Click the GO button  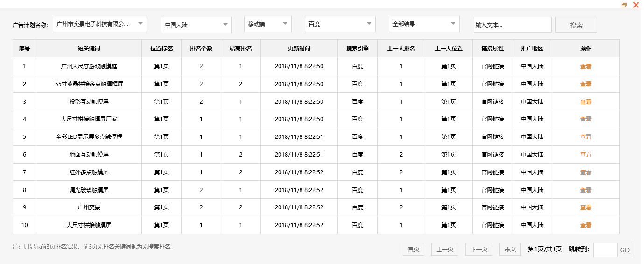point(625,250)
